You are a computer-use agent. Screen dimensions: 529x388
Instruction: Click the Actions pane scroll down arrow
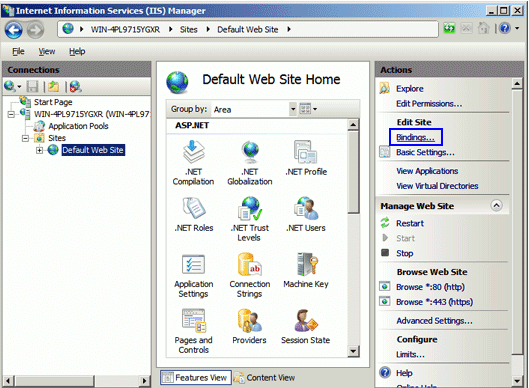517,381
